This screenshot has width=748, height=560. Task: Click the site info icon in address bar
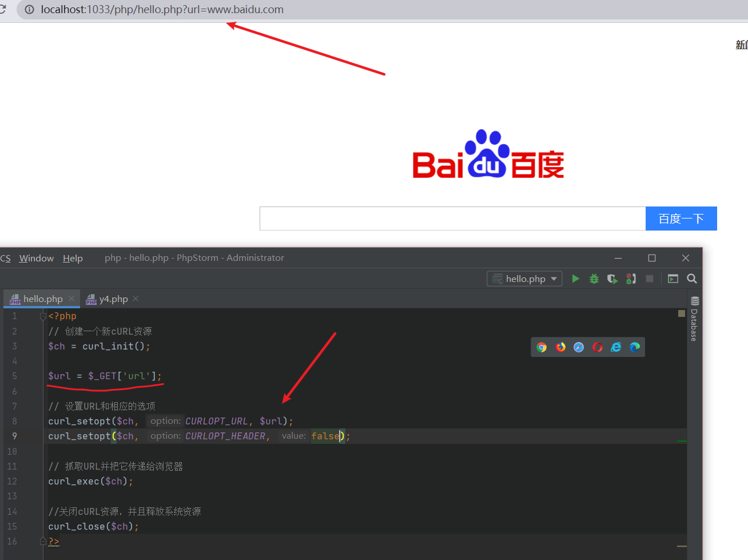point(30,10)
